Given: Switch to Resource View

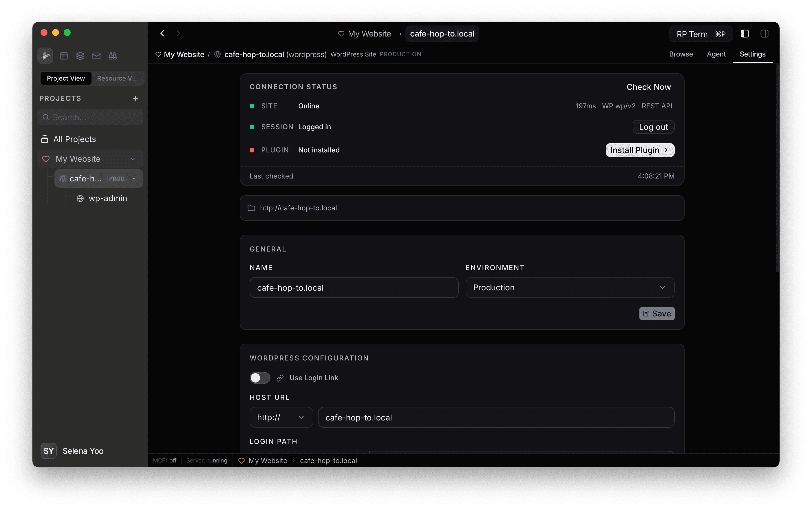Looking at the screenshot, I should (x=117, y=78).
